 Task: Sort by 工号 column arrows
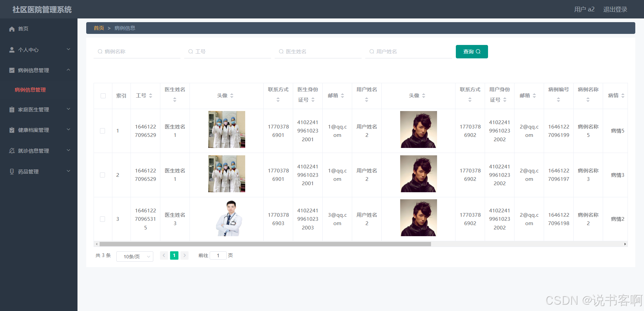[151, 96]
